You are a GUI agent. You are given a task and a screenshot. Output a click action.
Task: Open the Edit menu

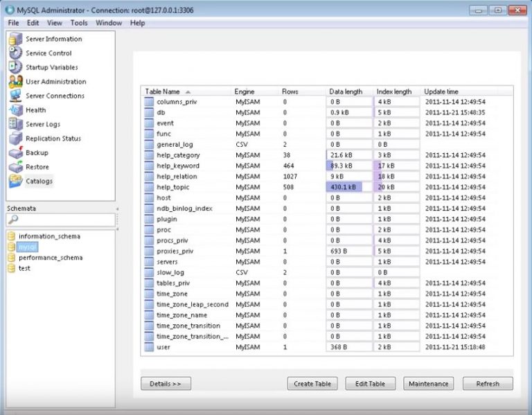tap(33, 23)
